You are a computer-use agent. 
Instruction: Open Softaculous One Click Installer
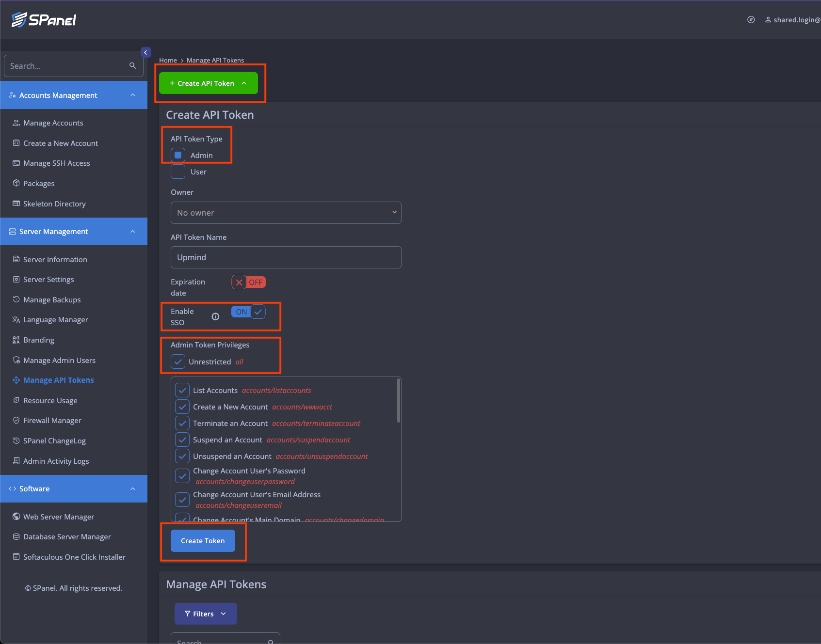point(74,557)
